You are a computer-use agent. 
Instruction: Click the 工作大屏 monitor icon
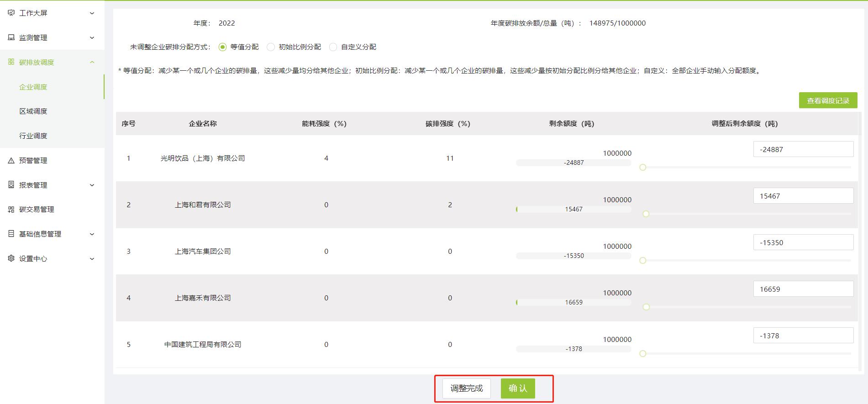11,13
